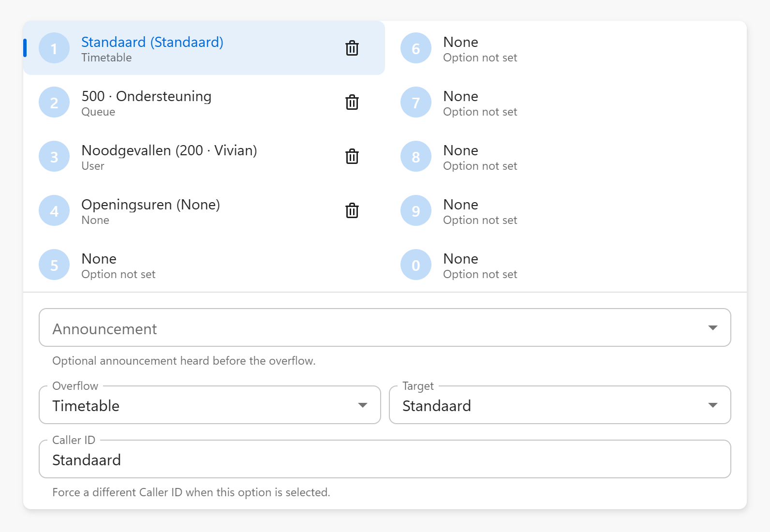Remove the Noodgevallen user option

pos(352,157)
